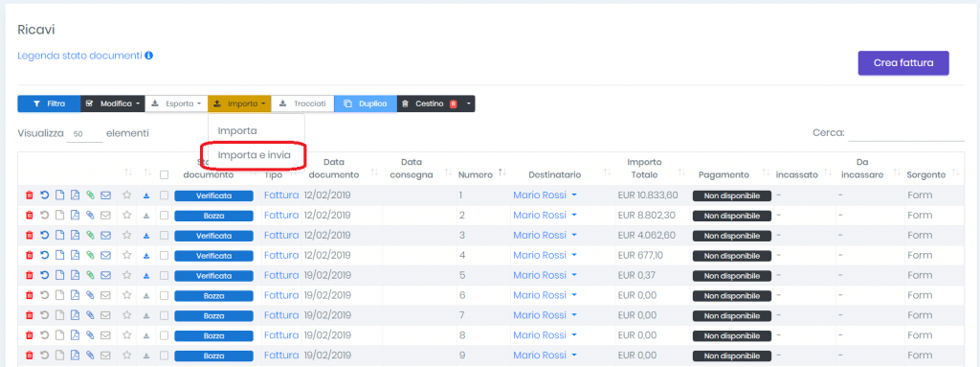This screenshot has width=980, height=367.
Task: Sort table by Data consegna column
Action: coord(412,168)
